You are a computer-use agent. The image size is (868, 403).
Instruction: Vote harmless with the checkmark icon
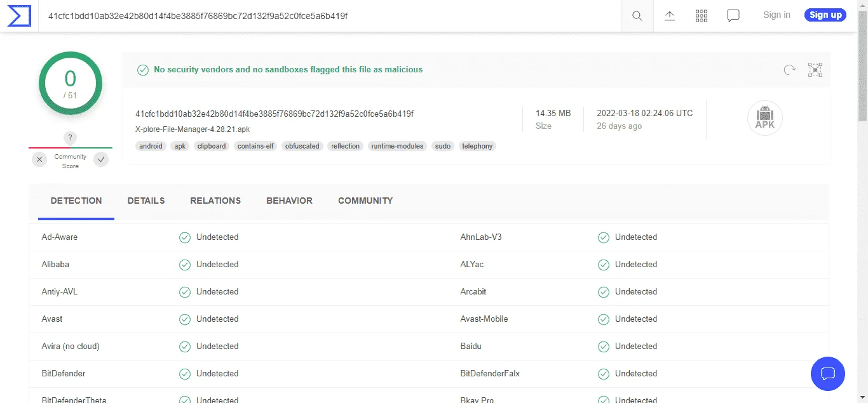(x=101, y=159)
